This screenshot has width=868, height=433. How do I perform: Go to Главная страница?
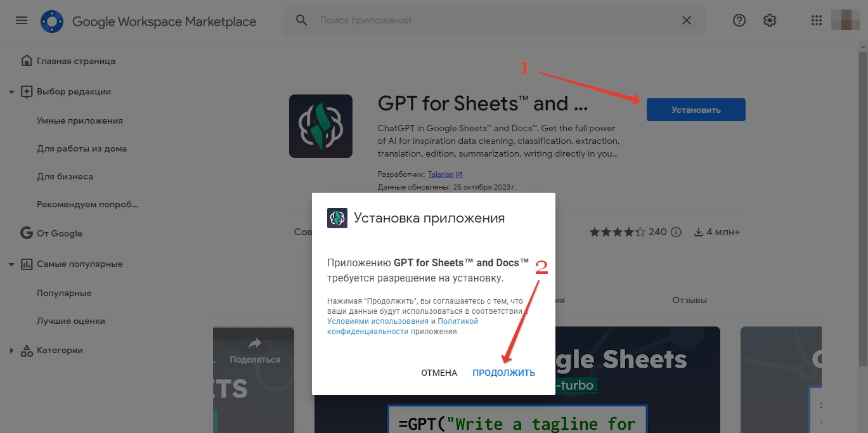(76, 61)
